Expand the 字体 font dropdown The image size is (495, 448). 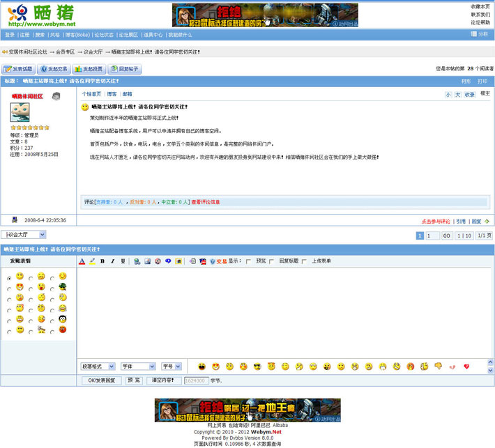click(138, 366)
